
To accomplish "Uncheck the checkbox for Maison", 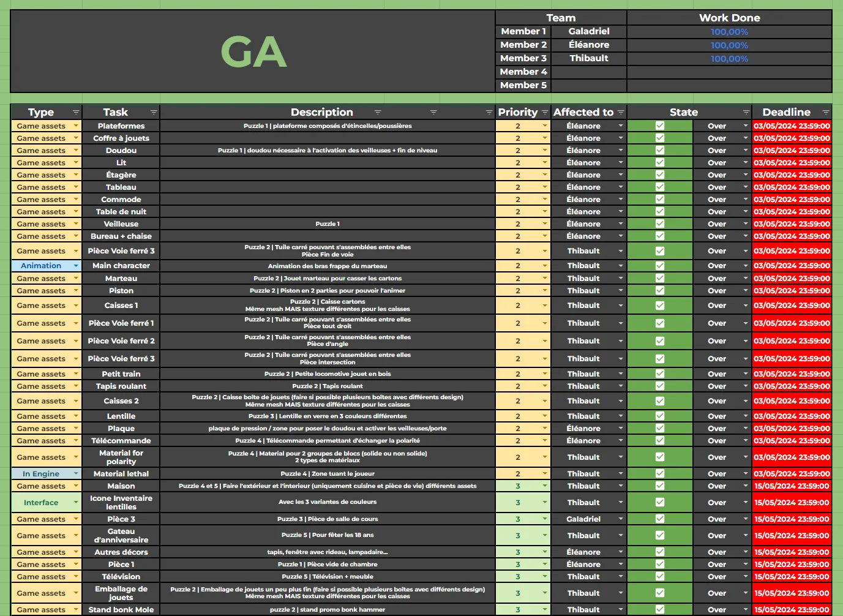I will pyautogui.click(x=660, y=486).
